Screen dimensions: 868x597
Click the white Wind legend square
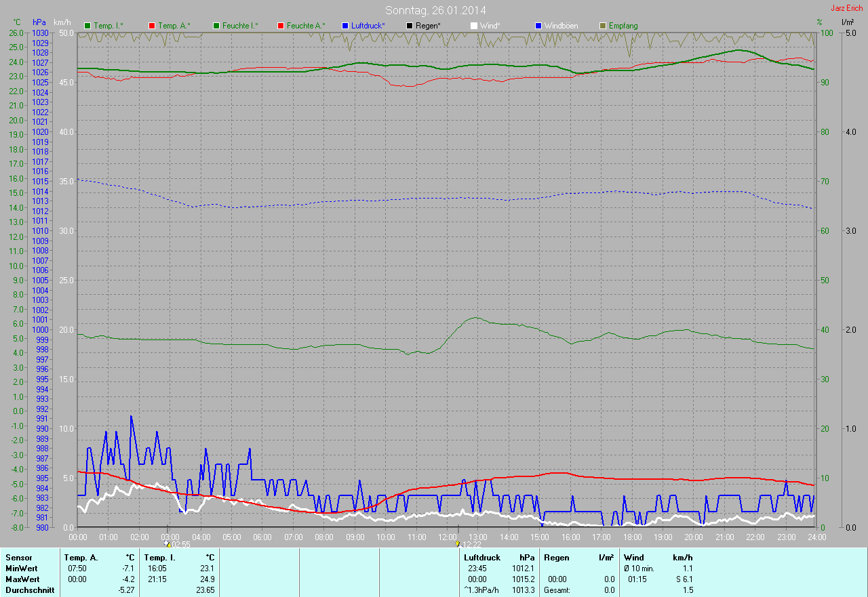[474, 26]
